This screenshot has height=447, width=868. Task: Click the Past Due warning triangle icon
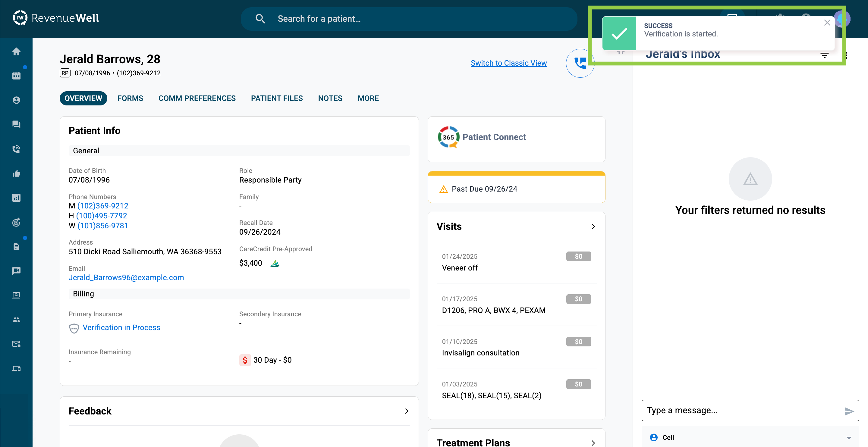pos(443,189)
